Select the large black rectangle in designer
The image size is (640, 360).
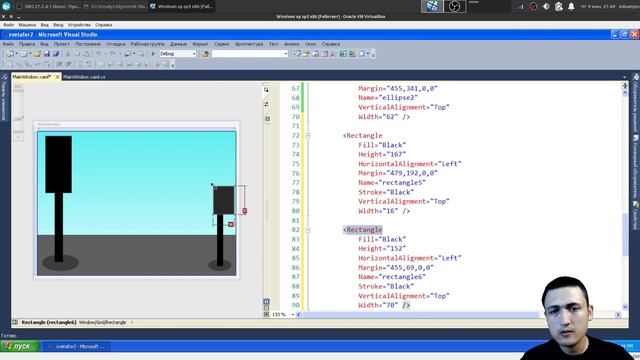click(x=58, y=164)
